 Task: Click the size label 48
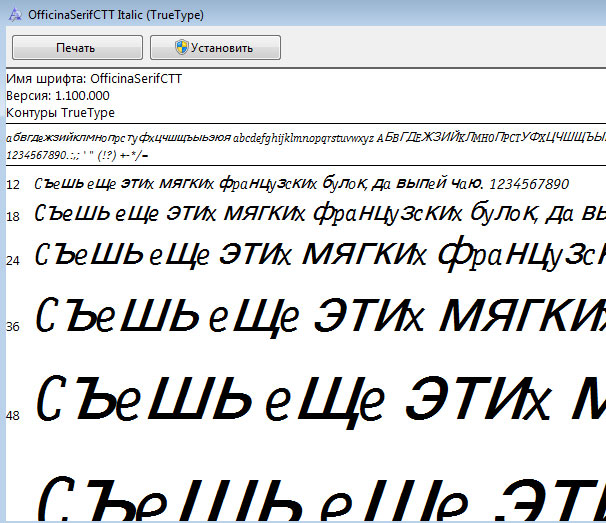(13, 416)
